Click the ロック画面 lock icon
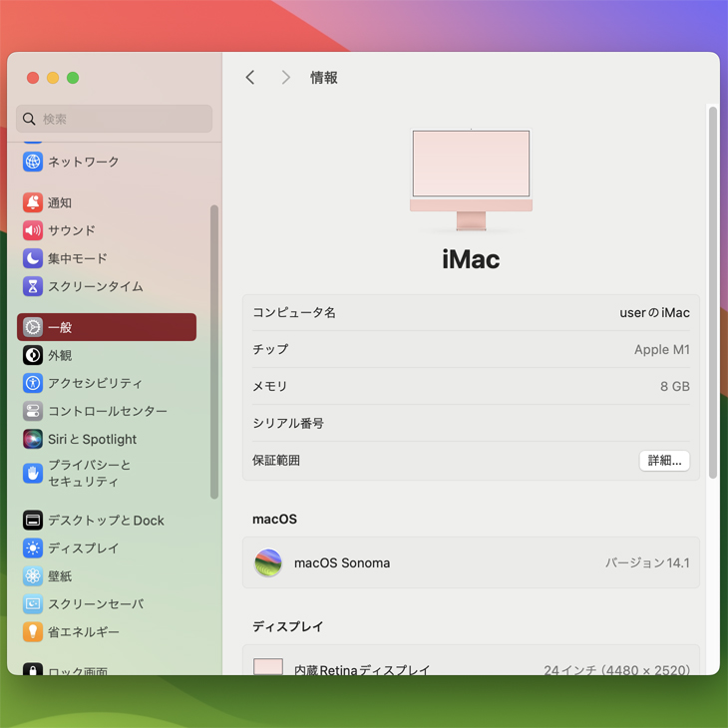Image resolution: width=728 pixels, height=728 pixels. click(x=33, y=669)
